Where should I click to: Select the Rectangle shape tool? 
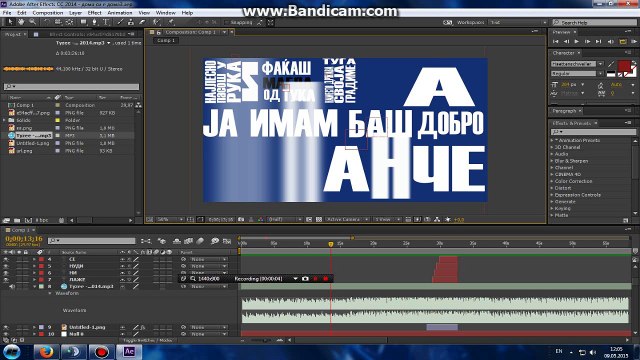point(83,22)
